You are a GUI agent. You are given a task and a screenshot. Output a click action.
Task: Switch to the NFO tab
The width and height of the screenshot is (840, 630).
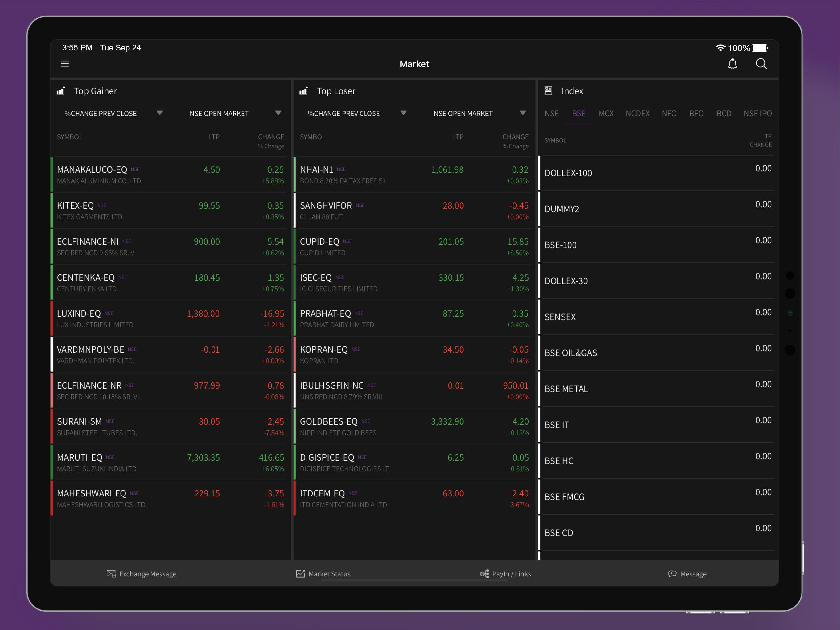point(669,113)
